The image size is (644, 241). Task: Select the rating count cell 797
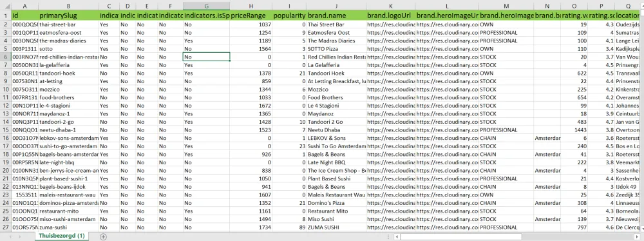pyautogui.click(x=574, y=227)
